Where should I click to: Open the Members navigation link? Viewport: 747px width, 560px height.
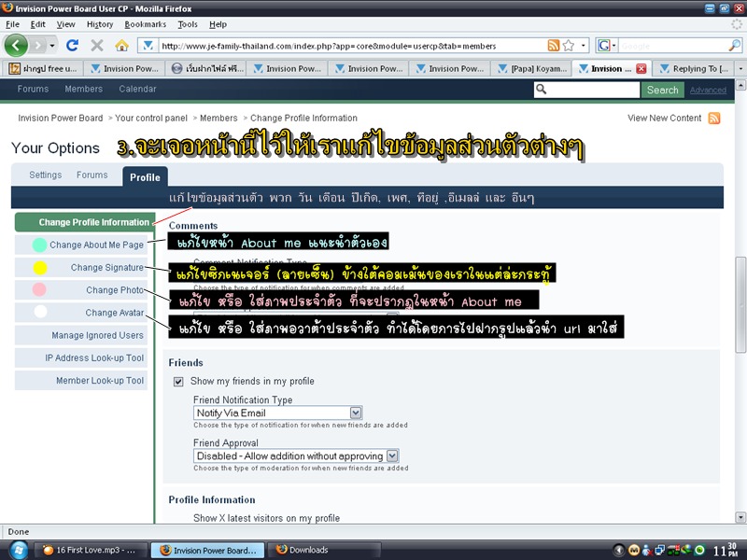[x=84, y=89]
